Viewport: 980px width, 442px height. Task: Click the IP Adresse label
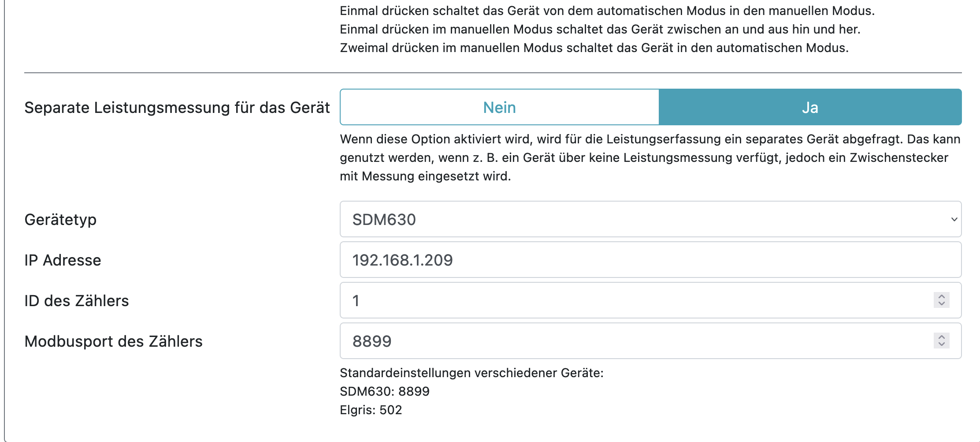(x=63, y=260)
